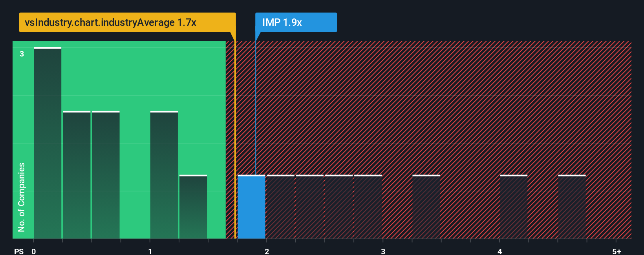Select the tallest bar with 3 companies
Viewport: 644px width, 255px height.
pos(48,143)
